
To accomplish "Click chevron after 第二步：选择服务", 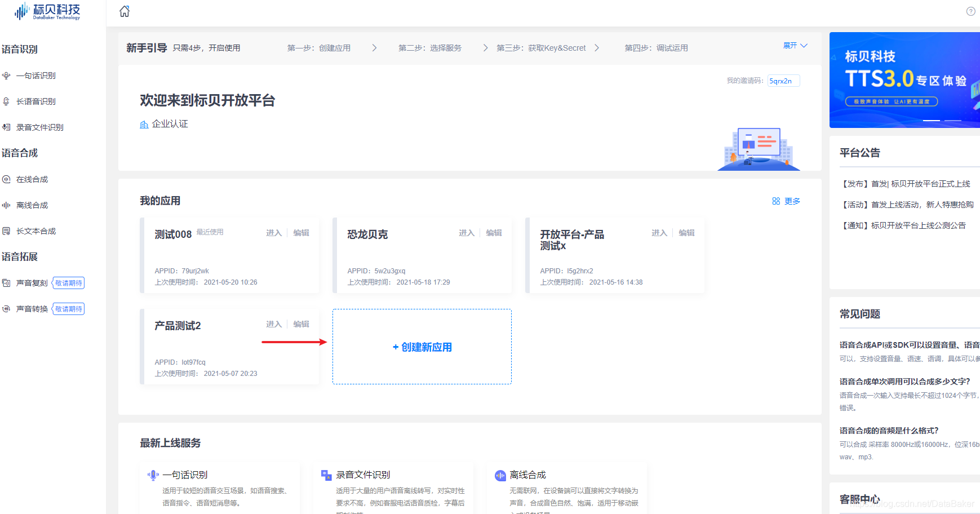I will [x=485, y=48].
